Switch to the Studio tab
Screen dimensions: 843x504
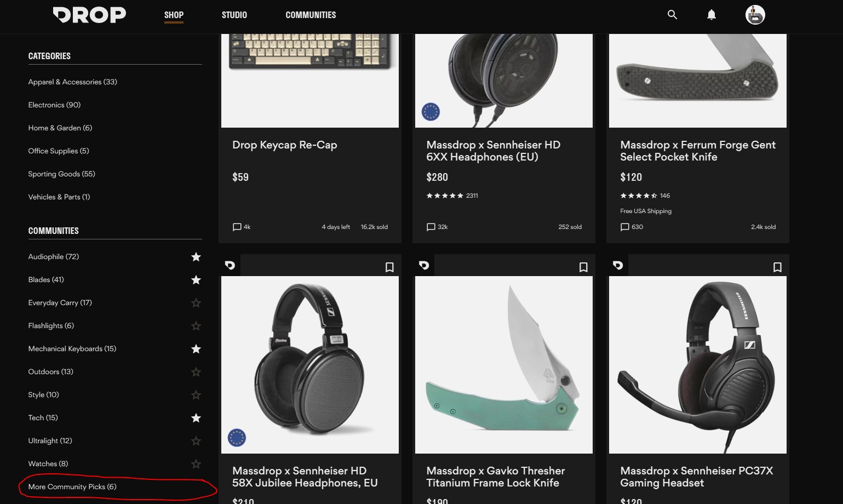[x=234, y=15]
